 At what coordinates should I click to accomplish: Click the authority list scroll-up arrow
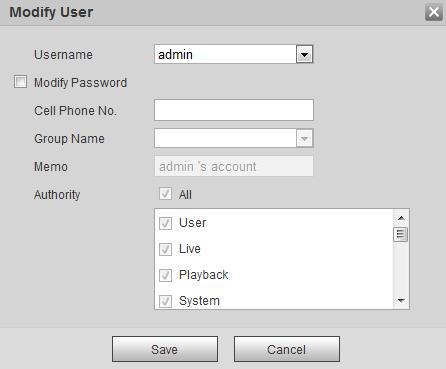401,218
